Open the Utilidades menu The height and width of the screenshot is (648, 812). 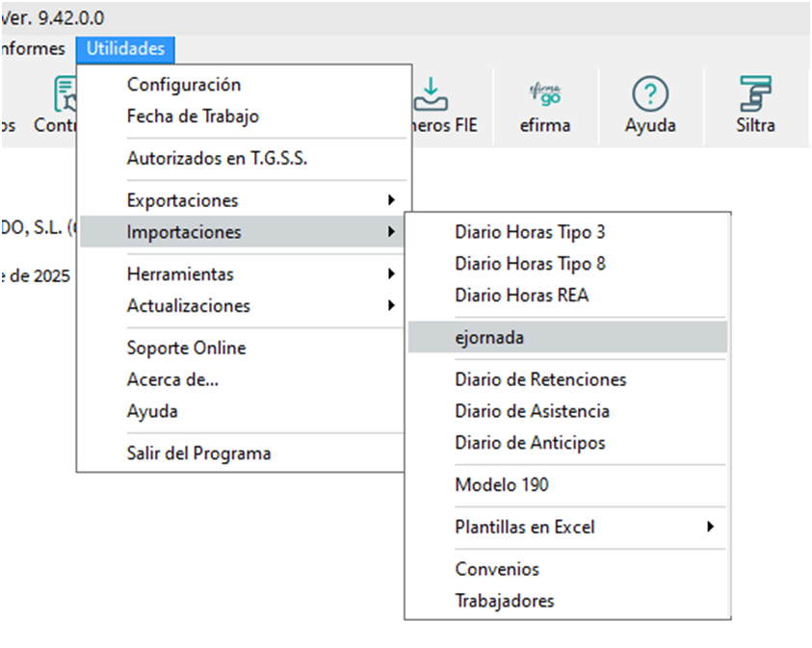125,48
